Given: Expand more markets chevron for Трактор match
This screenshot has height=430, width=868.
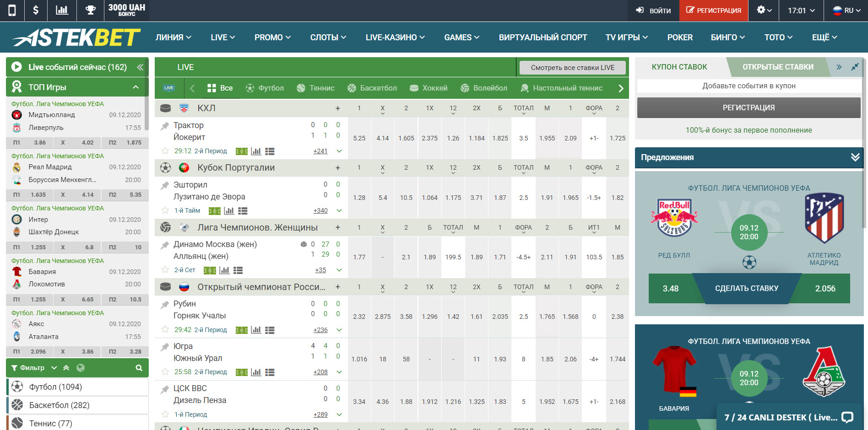Looking at the screenshot, I should (339, 151).
